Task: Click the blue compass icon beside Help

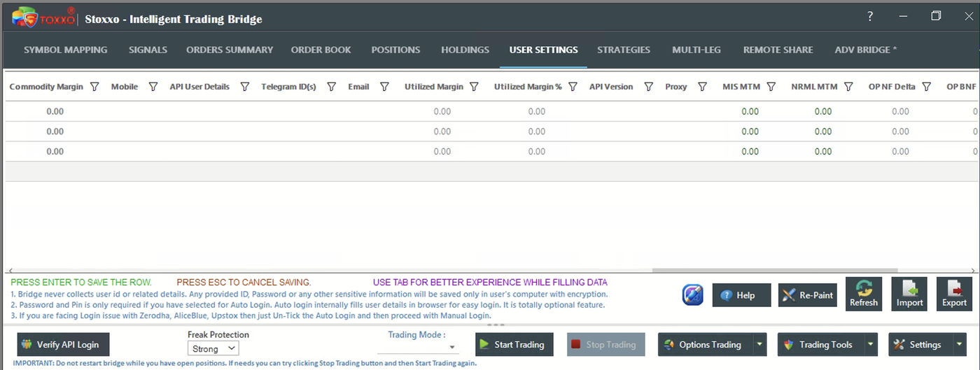Action: pyautogui.click(x=692, y=295)
